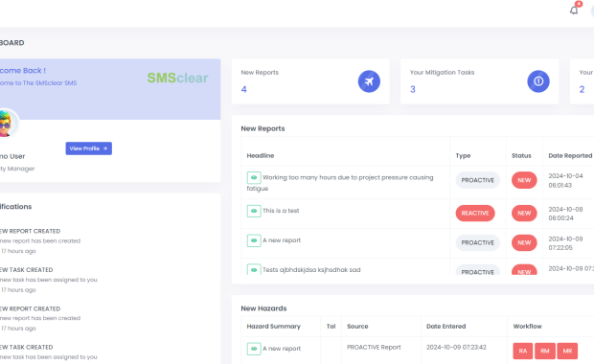The width and height of the screenshot is (594, 364).
Task: Click the Hazard Summary column header
Action: click(273, 326)
